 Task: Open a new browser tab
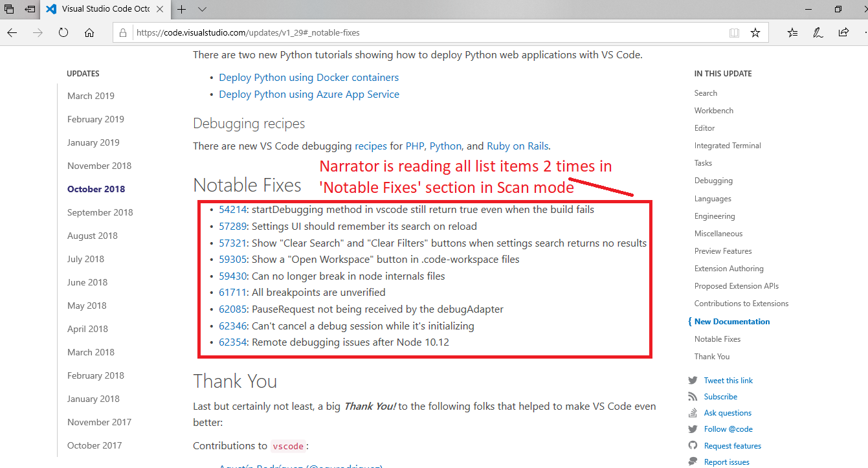[182, 10]
